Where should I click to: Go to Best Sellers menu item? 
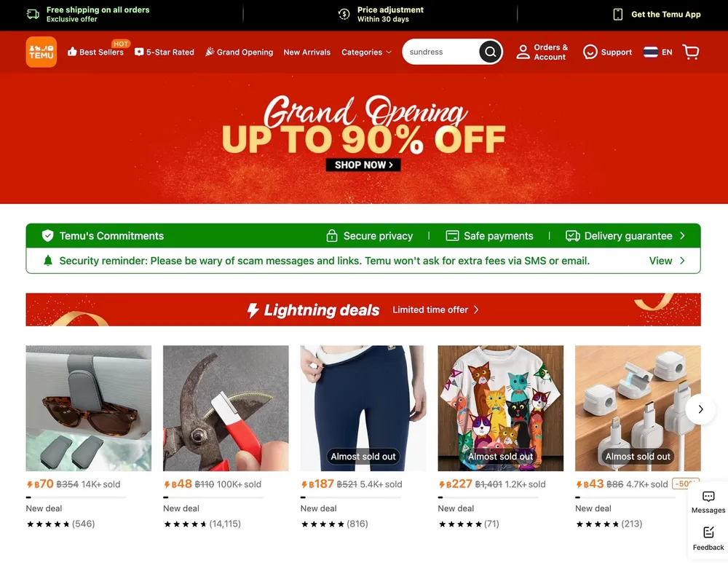point(95,52)
